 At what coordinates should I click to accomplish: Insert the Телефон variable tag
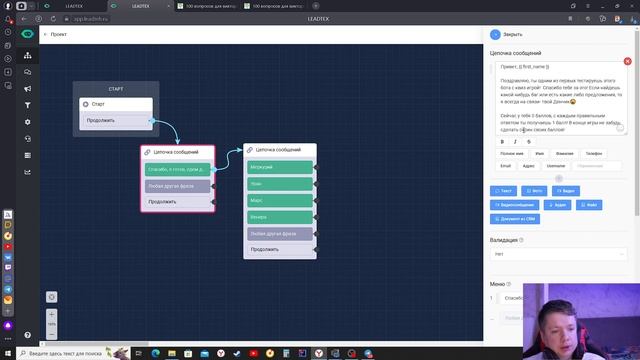(594, 153)
